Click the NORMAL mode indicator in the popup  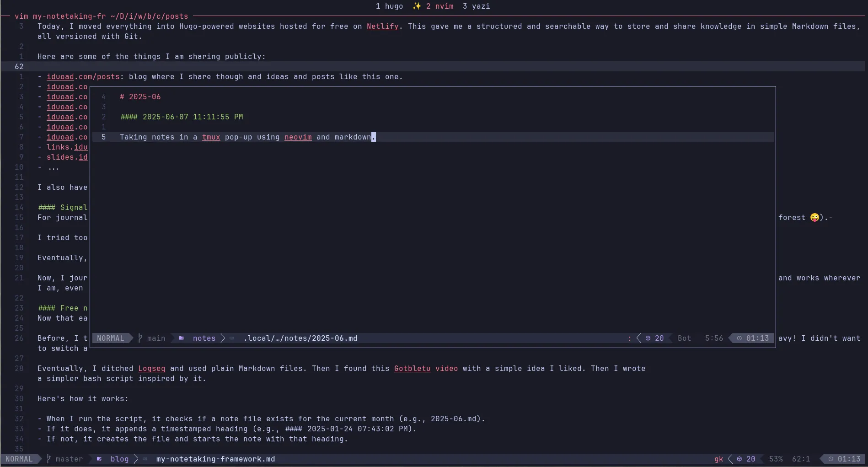click(110, 338)
